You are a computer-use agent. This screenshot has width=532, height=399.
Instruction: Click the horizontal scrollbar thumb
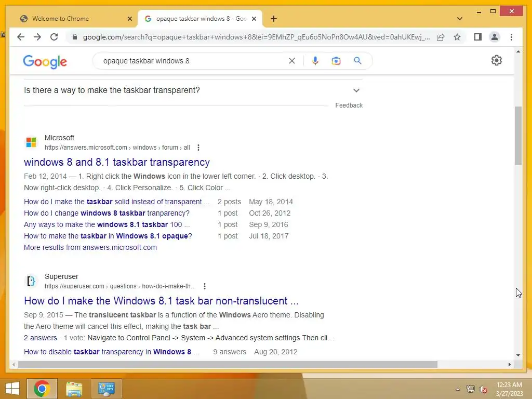point(228,364)
